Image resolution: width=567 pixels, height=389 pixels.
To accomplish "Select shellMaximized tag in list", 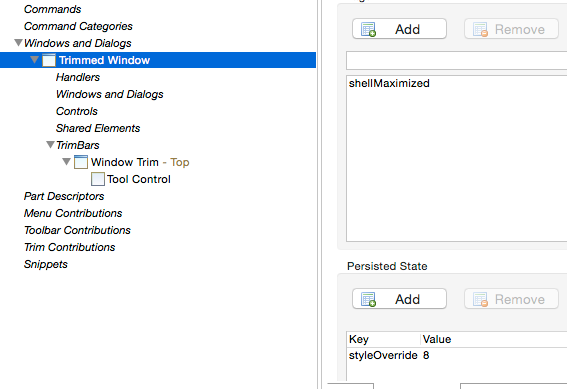I will coord(389,84).
